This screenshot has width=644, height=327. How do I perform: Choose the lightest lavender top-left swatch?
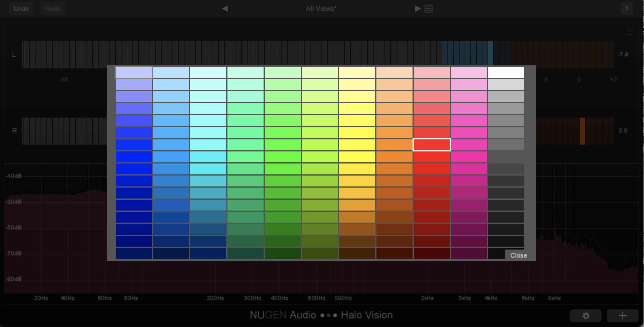click(133, 73)
